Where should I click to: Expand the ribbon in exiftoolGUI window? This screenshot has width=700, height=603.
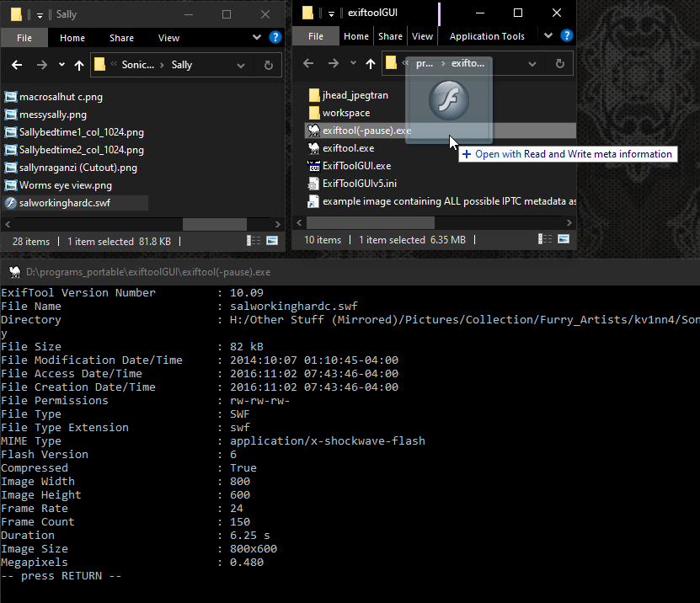point(549,36)
